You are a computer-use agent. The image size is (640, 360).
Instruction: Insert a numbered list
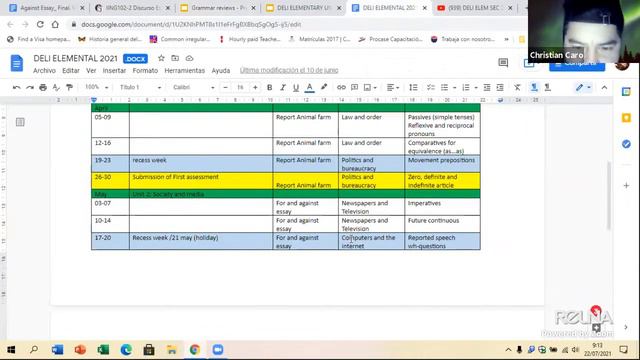pyautogui.click(x=466, y=87)
